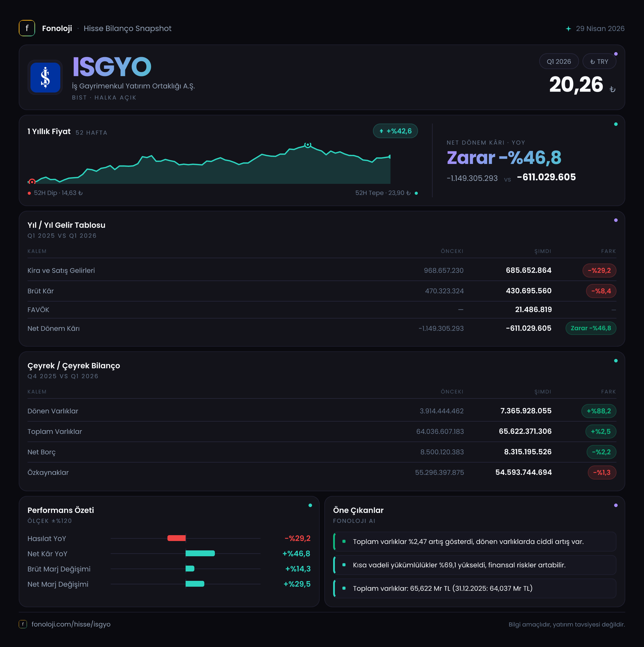Viewport: 644px width, 647px height.
Task: Click the Yıl / Yıl Gelir Tablosu heading
Action: click(x=66, y=225)
